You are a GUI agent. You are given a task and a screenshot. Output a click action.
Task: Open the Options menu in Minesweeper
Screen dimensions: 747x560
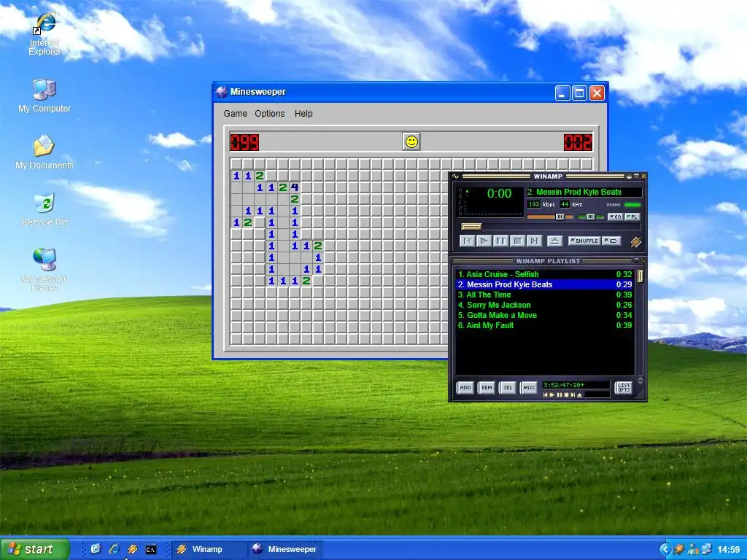[270, 113]
